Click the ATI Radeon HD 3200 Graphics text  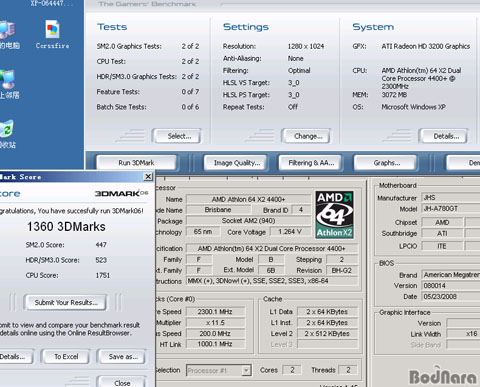(426, 46)
